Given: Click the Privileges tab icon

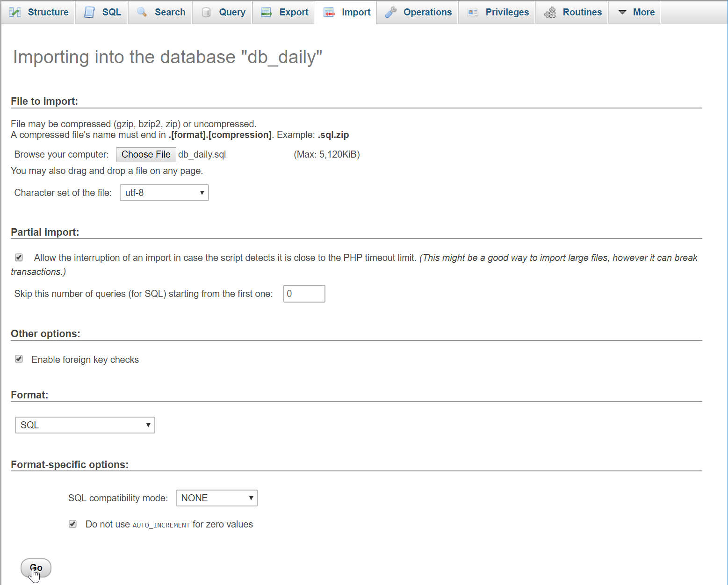Looking at the screenshot, I should 473,12.
